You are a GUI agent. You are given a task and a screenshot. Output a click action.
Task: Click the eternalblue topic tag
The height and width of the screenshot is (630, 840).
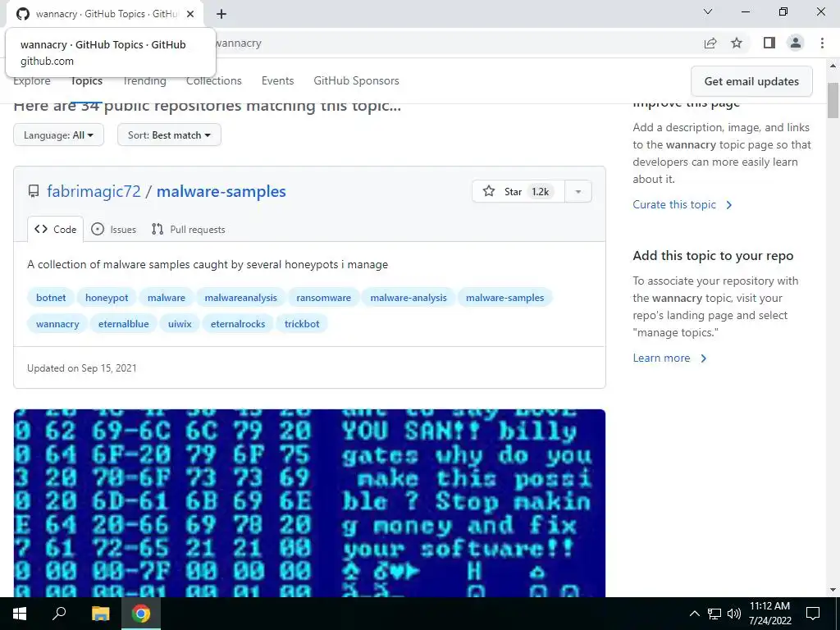click(123, 324)
